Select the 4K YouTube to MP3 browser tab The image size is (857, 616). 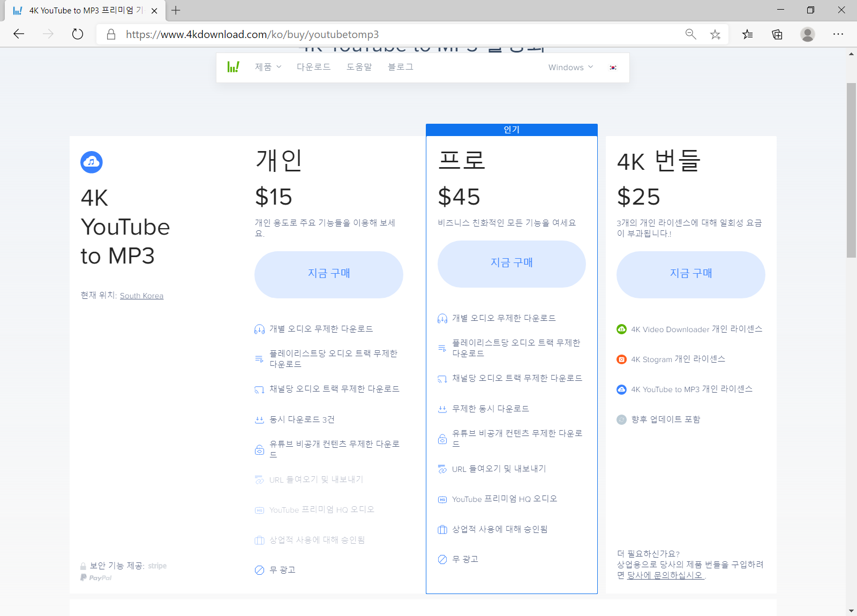point(86,11)
